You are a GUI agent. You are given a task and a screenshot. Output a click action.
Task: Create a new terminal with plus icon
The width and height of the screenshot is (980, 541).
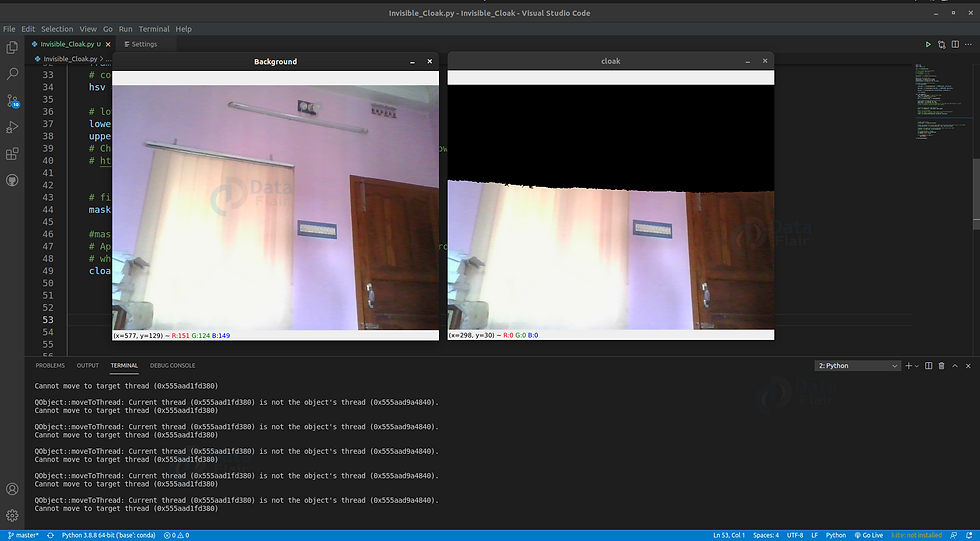coord(908,365)
